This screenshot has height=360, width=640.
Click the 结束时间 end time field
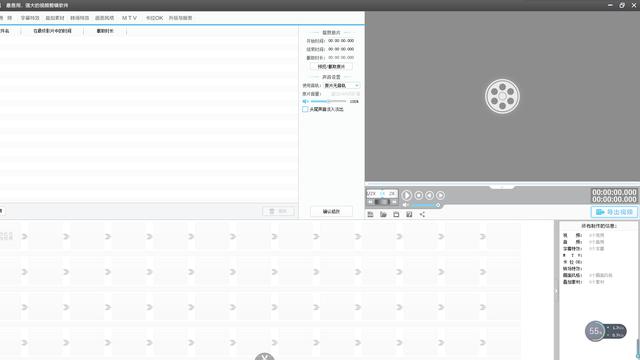coord(341,49)
